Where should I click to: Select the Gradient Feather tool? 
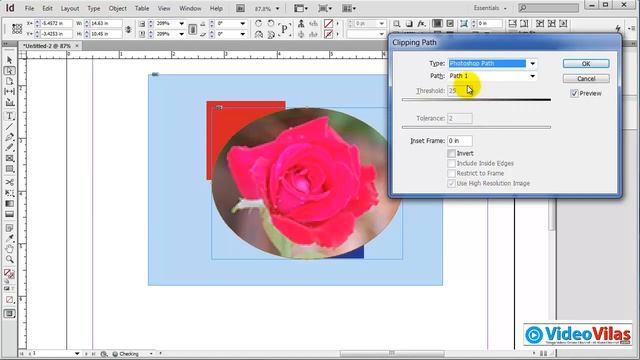coord(9,214)
